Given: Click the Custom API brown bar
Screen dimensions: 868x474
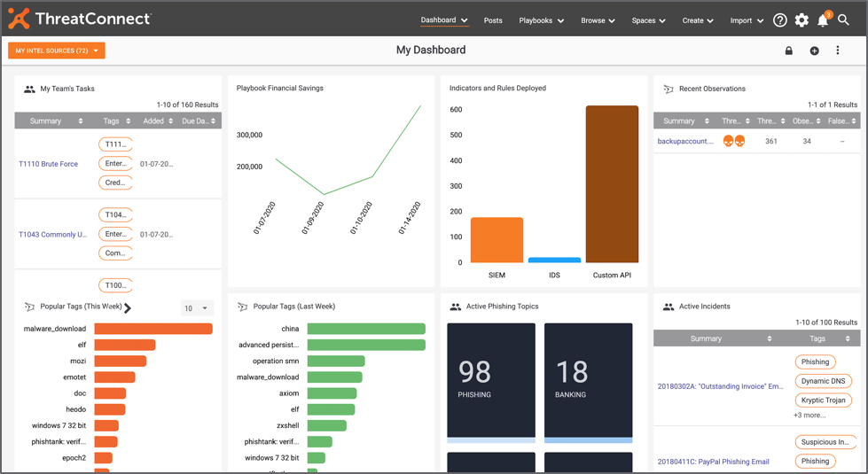Looking at the screenshot, I should (612, 184).
